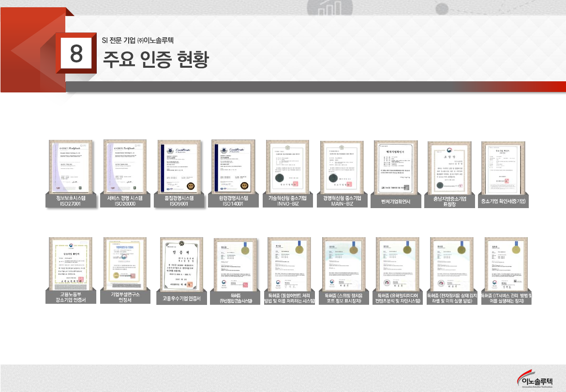Click the 중소기업 확인서 label

coord(504,201)
